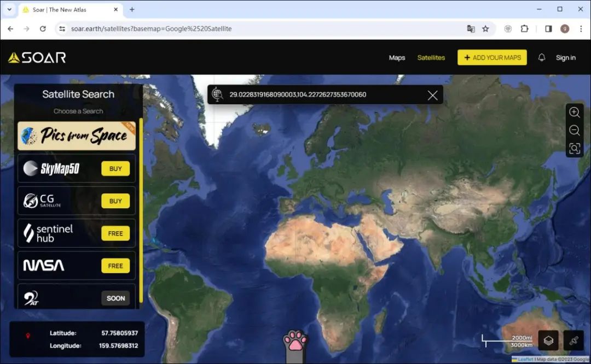Viewport: 591px width, 364px height.
Task: Toggle the browser side panel
Action: [x=548, y=28]
